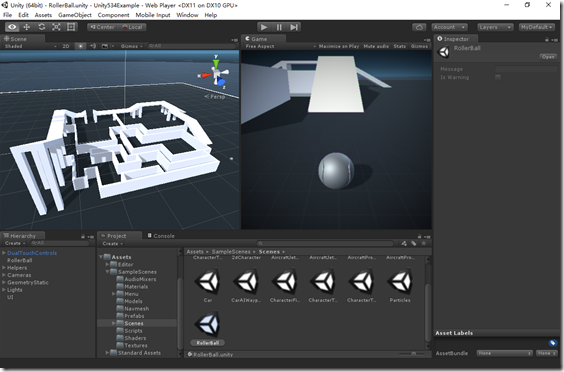Select the Game tab
The image size is (564, 372).
pyautogui.click(x=263, y=39)
